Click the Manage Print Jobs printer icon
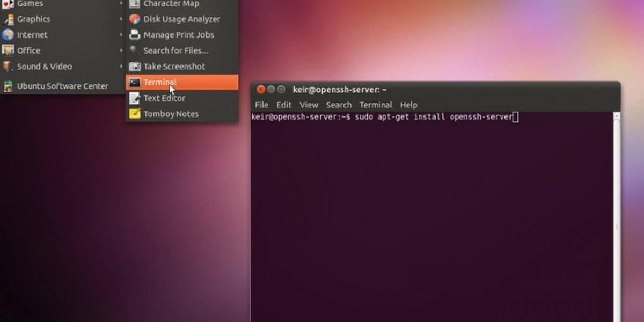Viewport: 644px width, 322px height. (x=135, y=35)
